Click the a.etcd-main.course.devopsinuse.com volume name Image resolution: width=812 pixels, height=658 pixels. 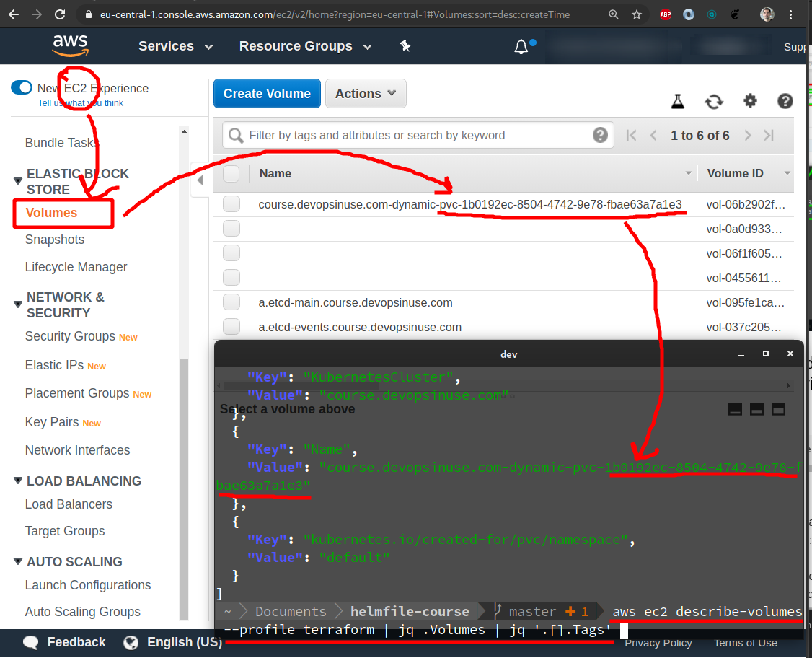[356, 302]
